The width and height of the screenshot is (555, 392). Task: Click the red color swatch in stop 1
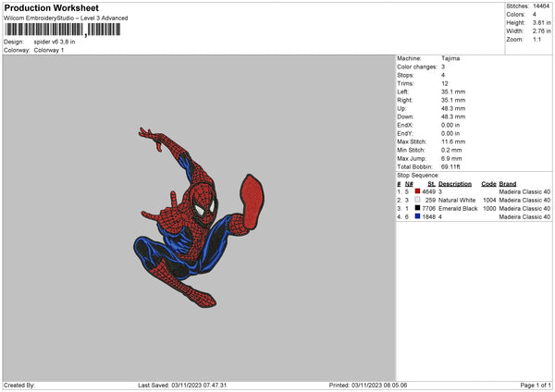click(x=419, y=191)
